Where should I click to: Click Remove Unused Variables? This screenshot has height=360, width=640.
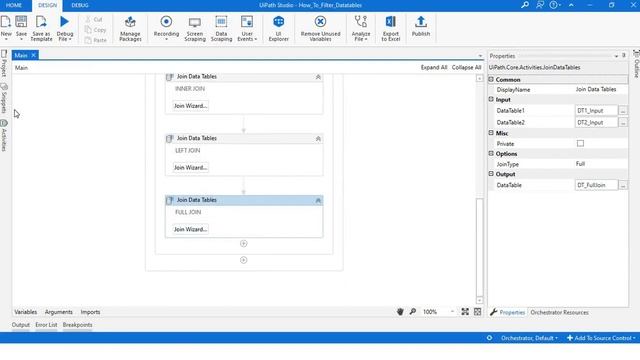tap(320, 28)
